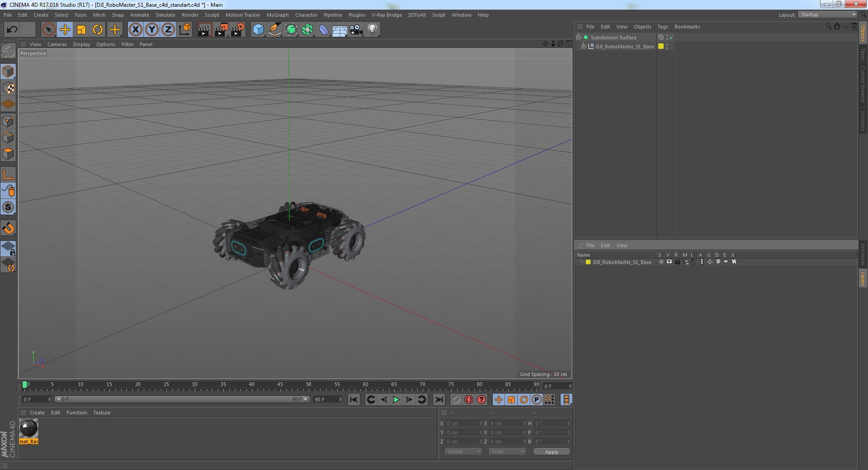The height and width of the screenshot is (470, 868).
Task: Click the Object Manager search icon
Action: click(828, 27)
